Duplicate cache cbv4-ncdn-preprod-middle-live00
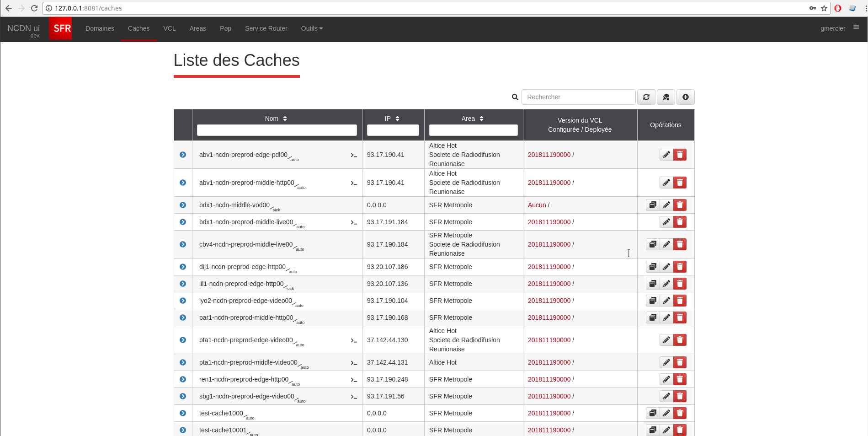Image resolution: width=868 pixels, height=436 pixels. tap(653, 244)
